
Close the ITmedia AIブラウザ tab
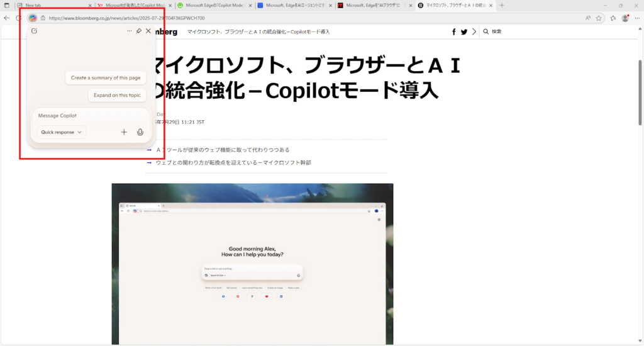(x=410, y=5)
